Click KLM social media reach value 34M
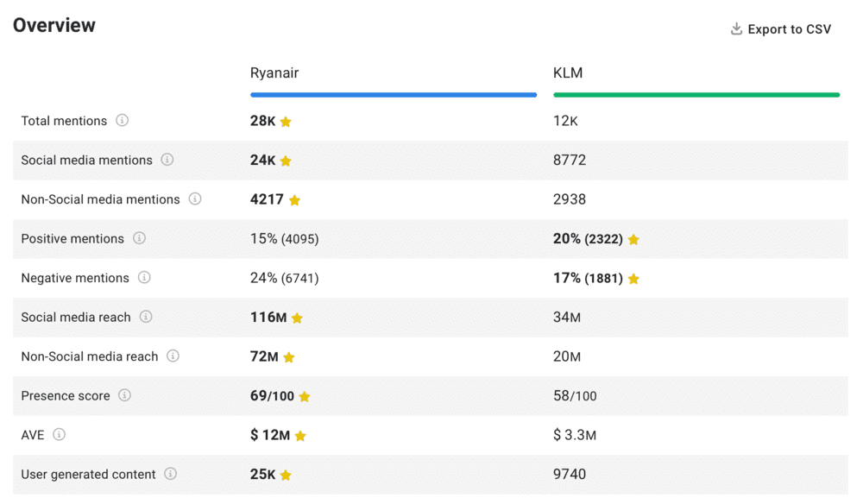The height and width of the screenshot is (504, 863). [567, 318]
